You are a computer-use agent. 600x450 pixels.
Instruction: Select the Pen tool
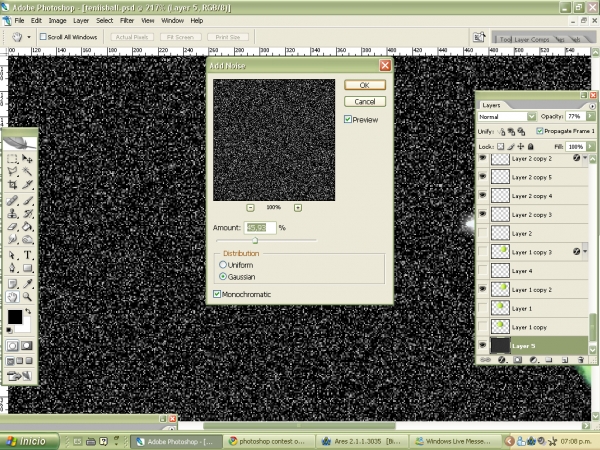click(x=12, y=268)
